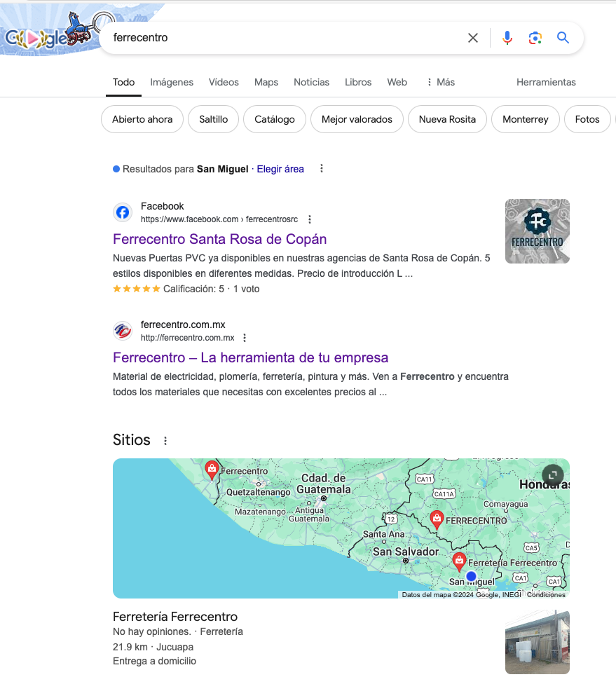The image size is (616, 677).
Task: Open more options next to Elegir área
Action: 322,169
